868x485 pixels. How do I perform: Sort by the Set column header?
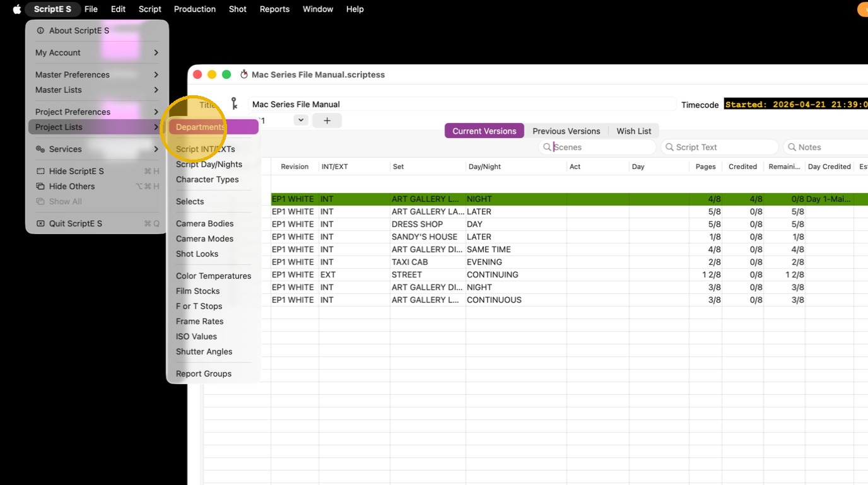(428, 167)
